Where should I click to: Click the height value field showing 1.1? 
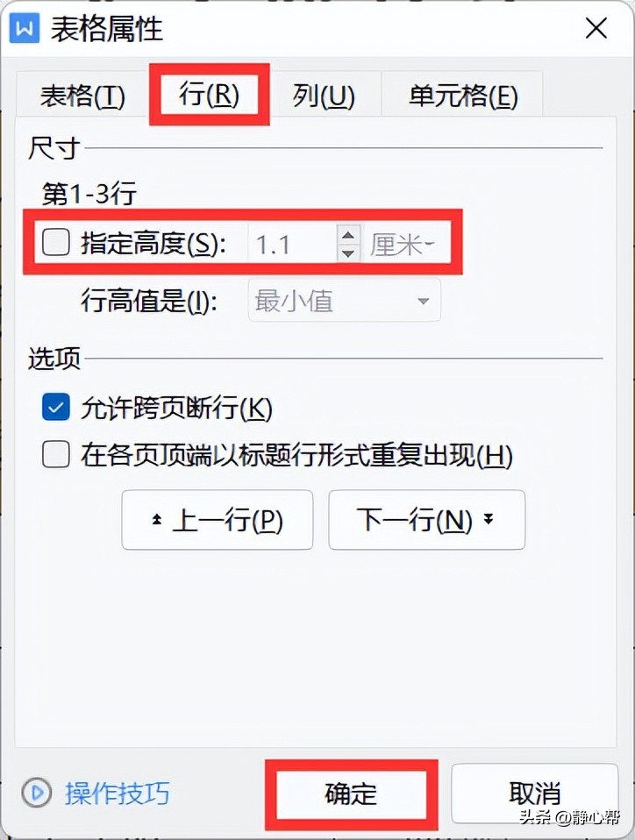(293, 244)
